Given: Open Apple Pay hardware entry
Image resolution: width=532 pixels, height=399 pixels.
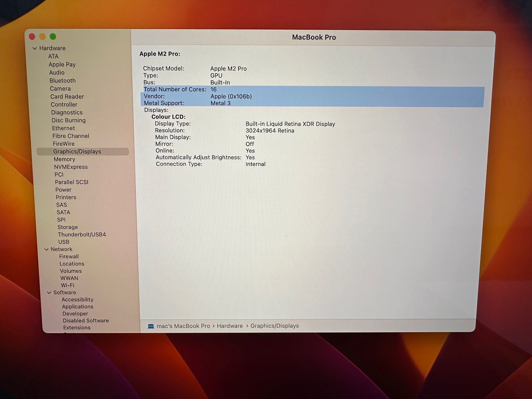Looking at the screenshot, I should [x=62, y=64].
